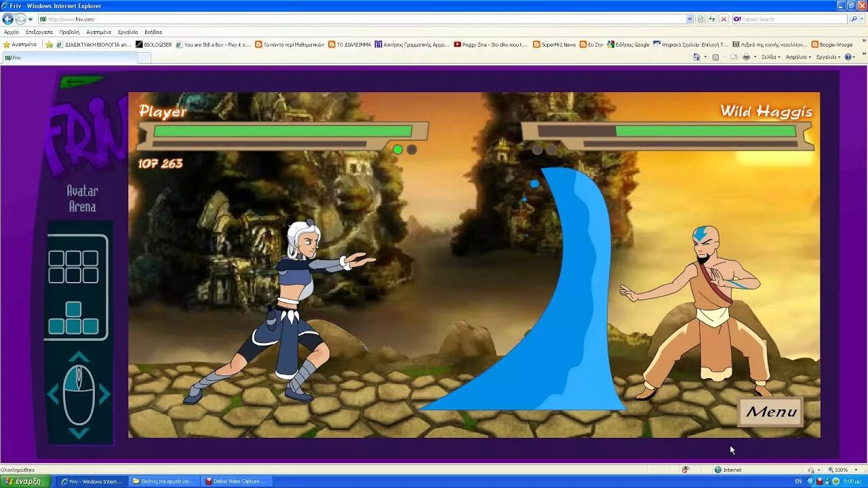Image resolution: width=868 pixels, height=488 pixels.
Task: Switch to Debut Video Capture taskbar item
Action: coord(236,481)
